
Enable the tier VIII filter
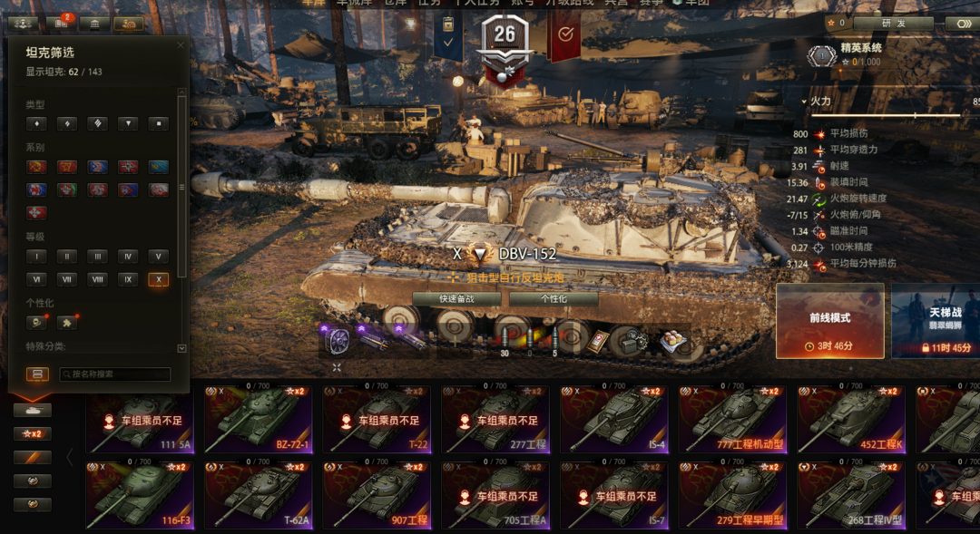tap(97, 279)
